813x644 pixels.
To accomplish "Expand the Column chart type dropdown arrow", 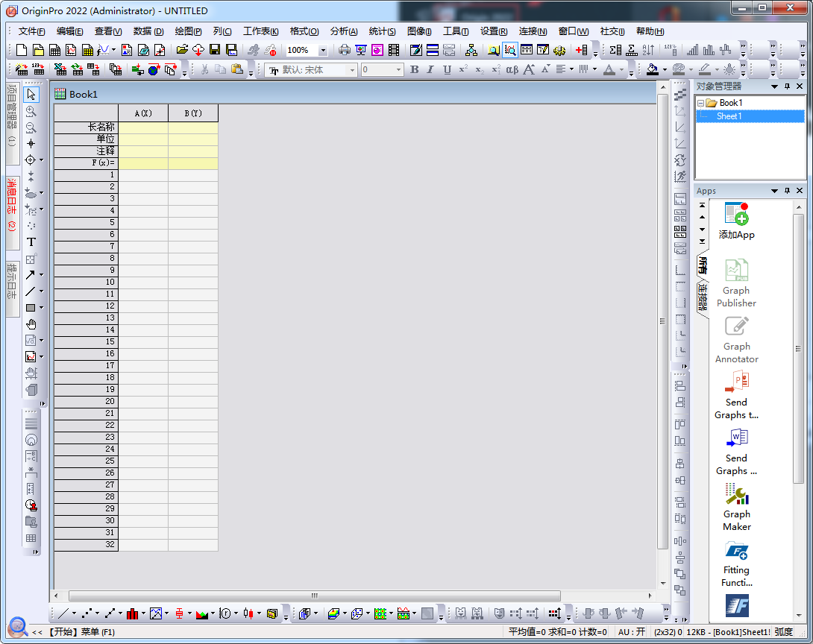I will (x=143, y=613).
